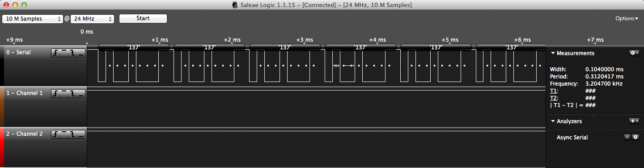The image size is (644, 168).
Task: Open Async Serial analyzer settings gear
Action: coord(635,137)
